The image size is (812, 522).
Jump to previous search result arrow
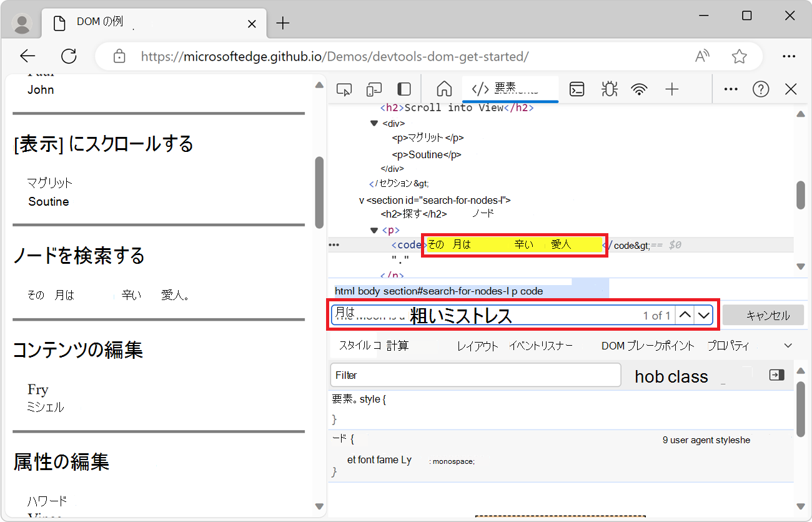coord(685,315)
